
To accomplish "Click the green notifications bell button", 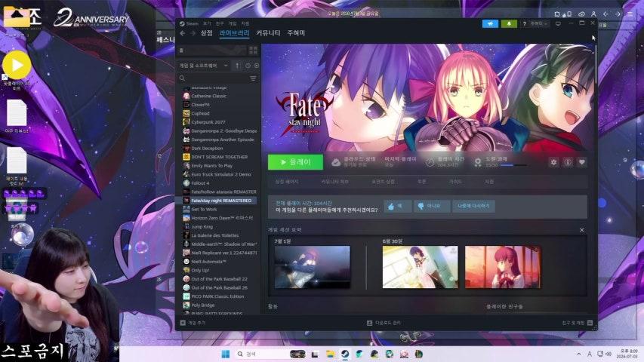I will point(509,24).
